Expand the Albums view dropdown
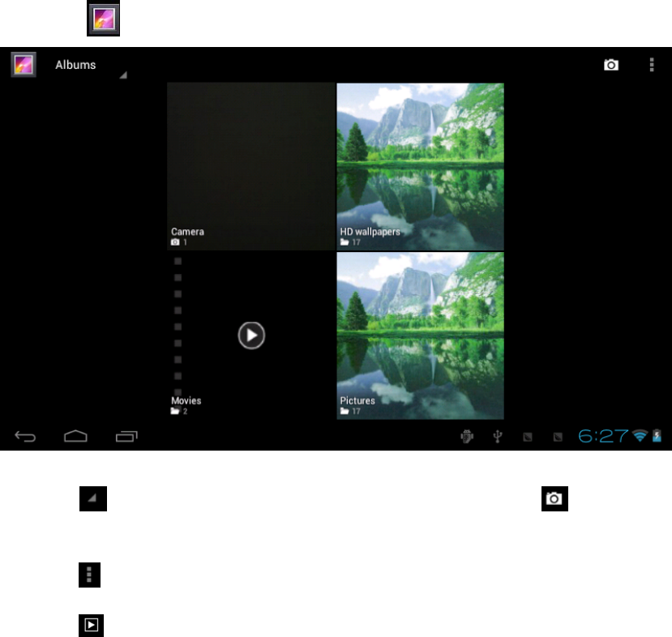The height and width of the screenshot is (637, 672). click(91, 66)
